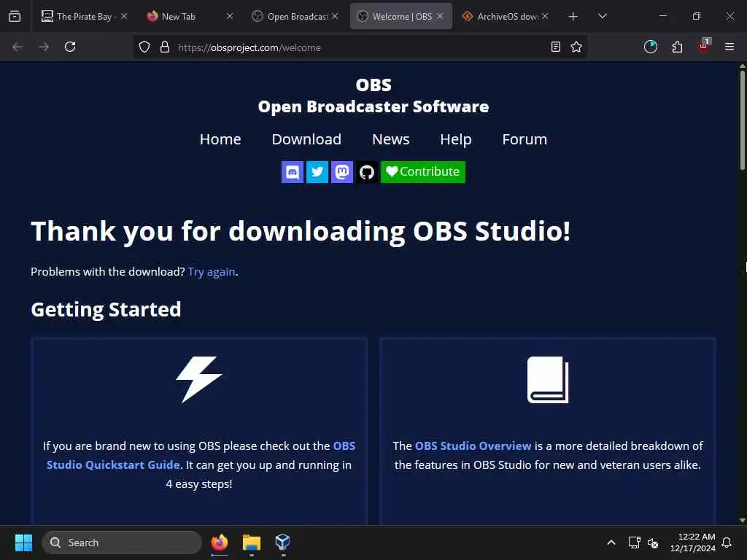The height and width of the screenshot is (560, 747).
Task: Click the book overview icon
Action: [x=548, y=379]
